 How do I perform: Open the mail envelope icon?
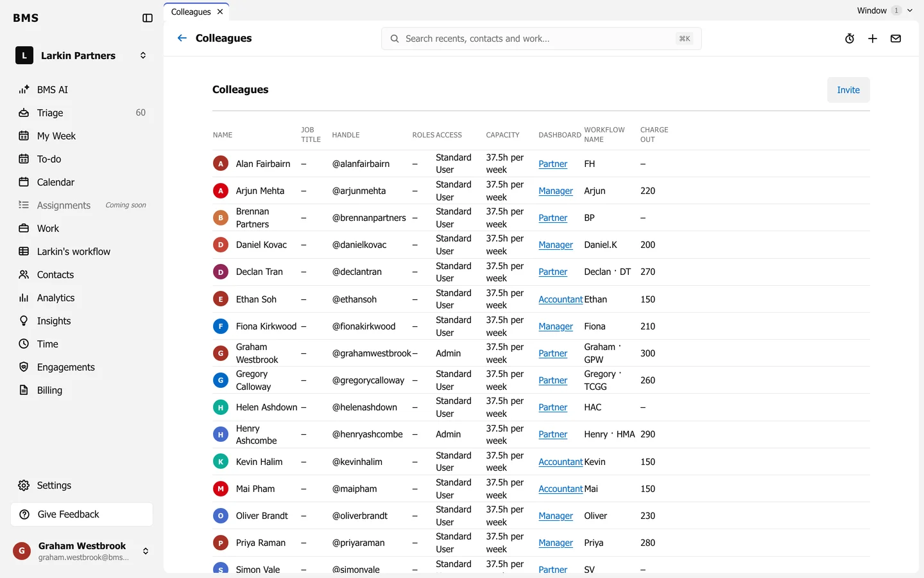(896, 39)
